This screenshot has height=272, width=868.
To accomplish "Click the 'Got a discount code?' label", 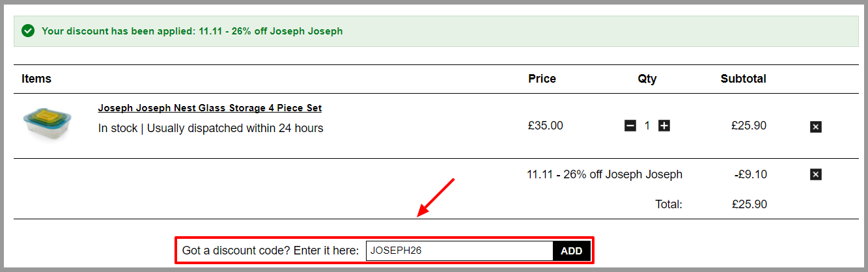I will (270, 251).
